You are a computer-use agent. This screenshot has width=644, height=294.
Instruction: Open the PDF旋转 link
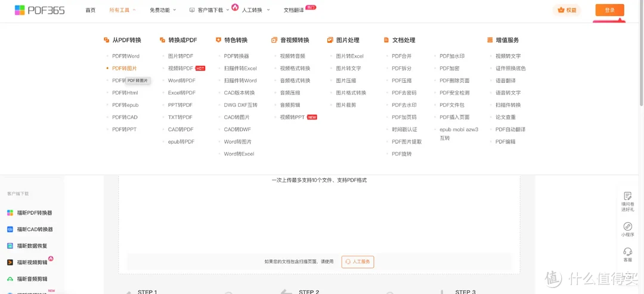click(x=402, y=154)
